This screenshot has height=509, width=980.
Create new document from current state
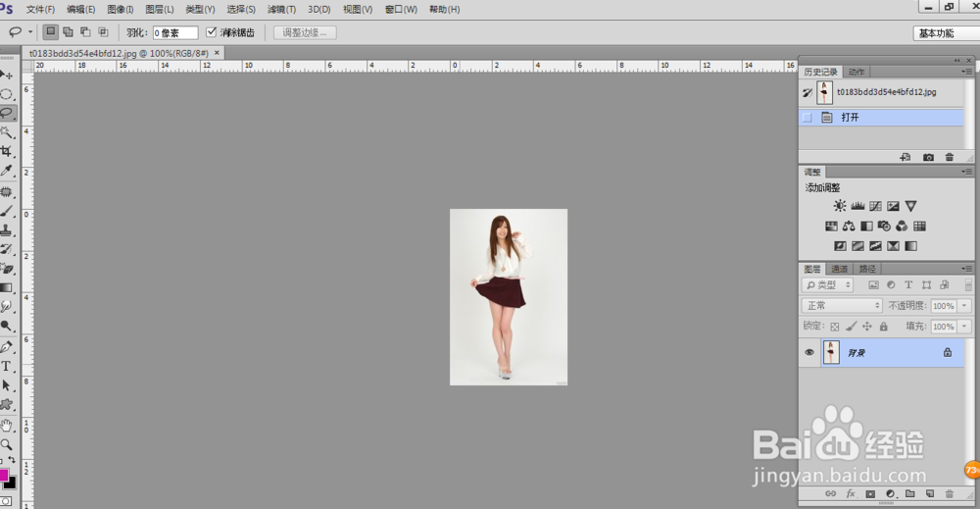pos(905,158)
